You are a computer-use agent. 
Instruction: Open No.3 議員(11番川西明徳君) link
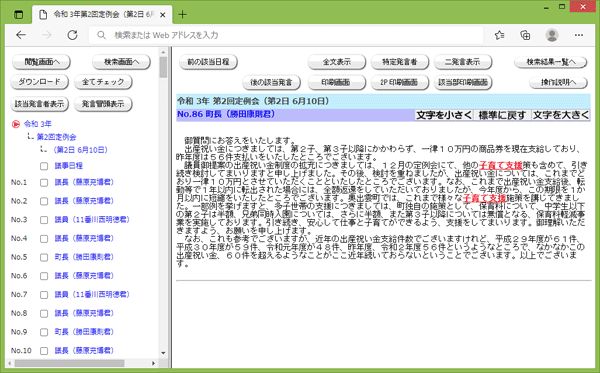coord(92,220)
